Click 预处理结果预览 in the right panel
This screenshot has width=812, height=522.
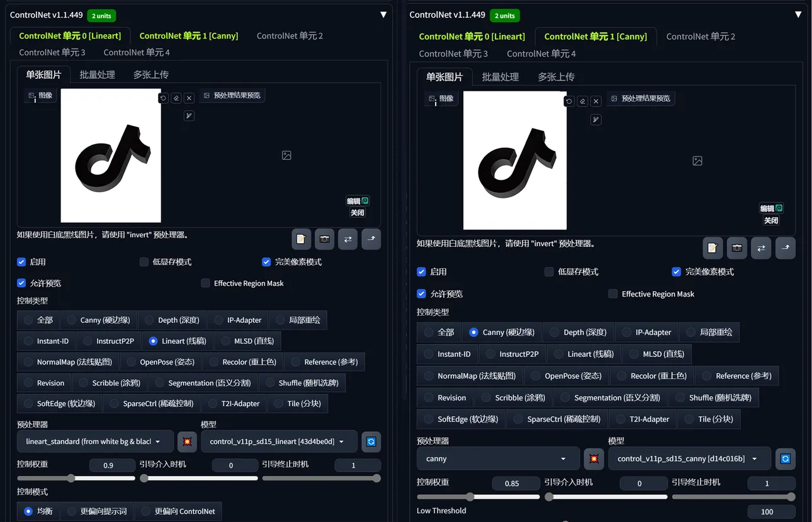(641, 99)
